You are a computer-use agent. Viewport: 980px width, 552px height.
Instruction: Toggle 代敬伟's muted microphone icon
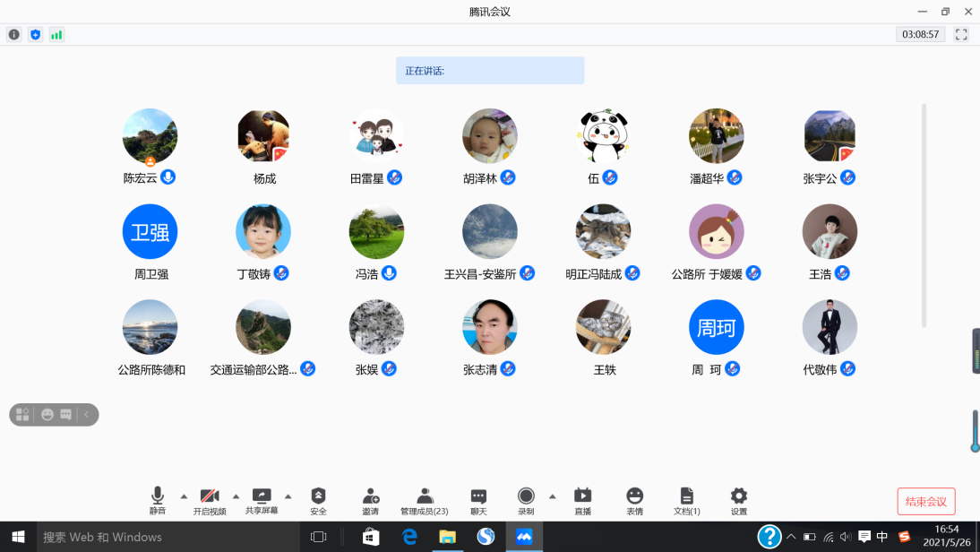847,369
